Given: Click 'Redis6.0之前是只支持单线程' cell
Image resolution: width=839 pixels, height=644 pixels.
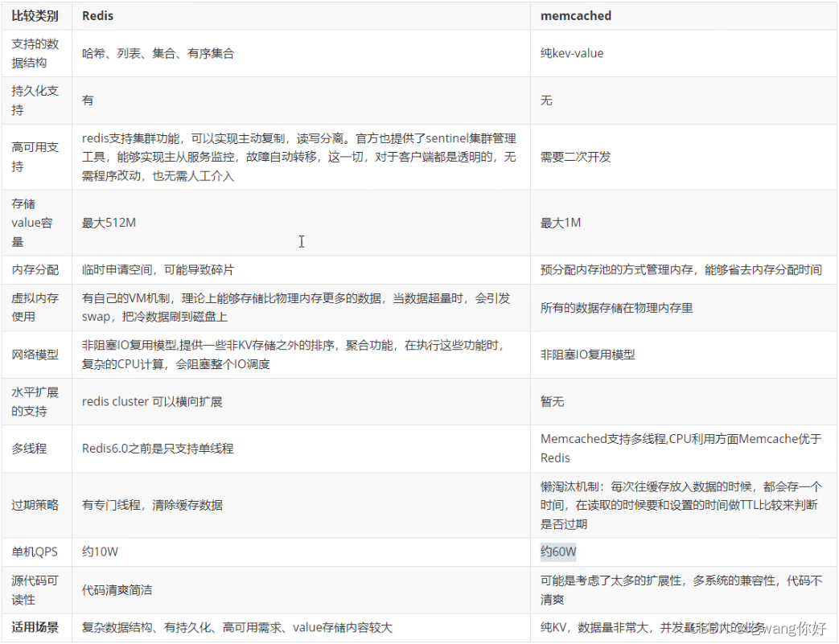Looking at the screenshot, I should coord(158,449).
